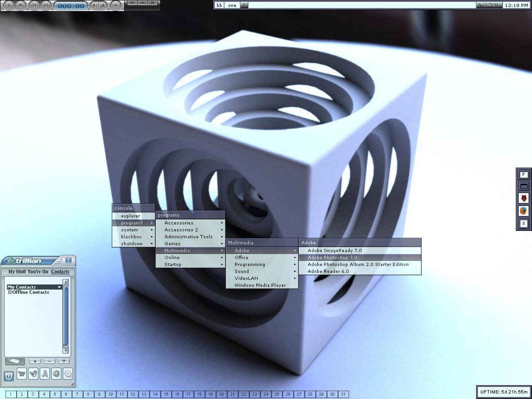Click the Trillian plus button

[x=35, y=361]
